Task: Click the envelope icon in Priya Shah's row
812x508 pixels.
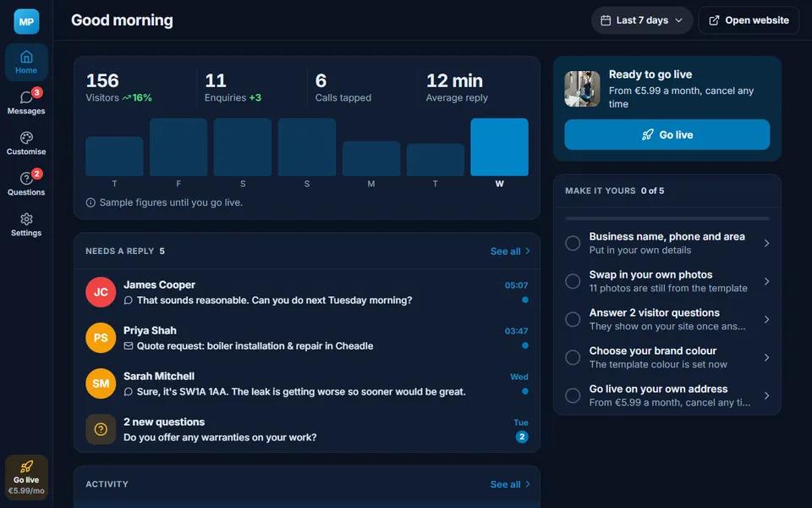Action: (x=129, y=345)
